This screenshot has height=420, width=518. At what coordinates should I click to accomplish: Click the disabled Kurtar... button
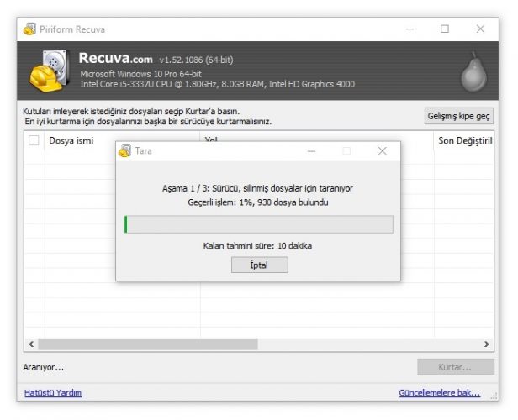click(456, 367)
